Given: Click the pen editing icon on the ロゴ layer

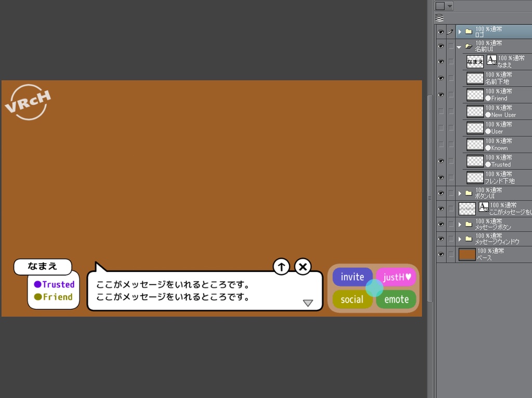Looking at the screenshot, I should pos(450,32).
